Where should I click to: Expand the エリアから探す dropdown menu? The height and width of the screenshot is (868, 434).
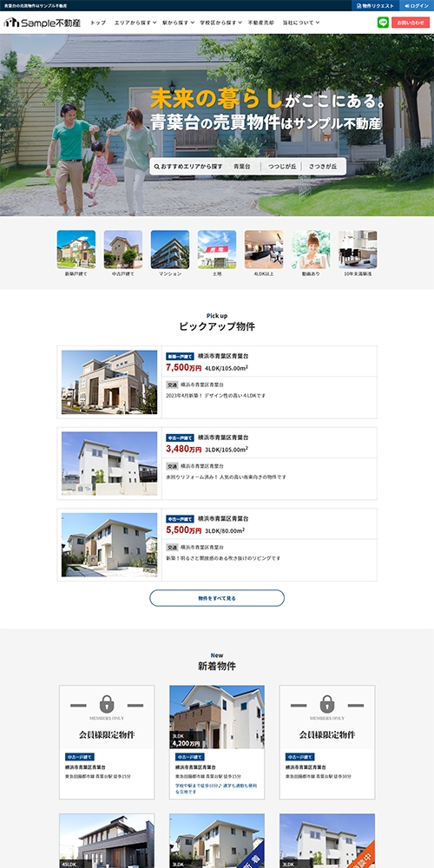135,23
